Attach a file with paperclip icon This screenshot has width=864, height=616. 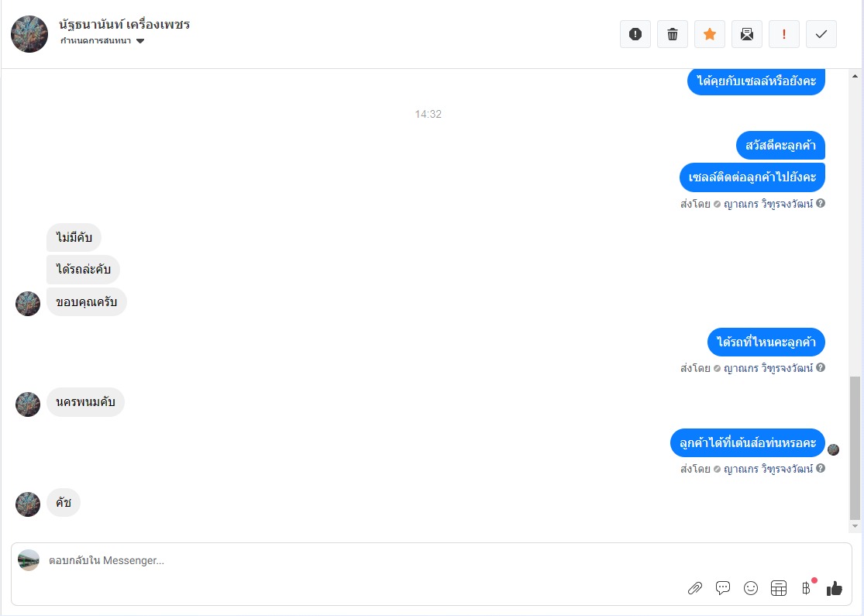(695, 588)
